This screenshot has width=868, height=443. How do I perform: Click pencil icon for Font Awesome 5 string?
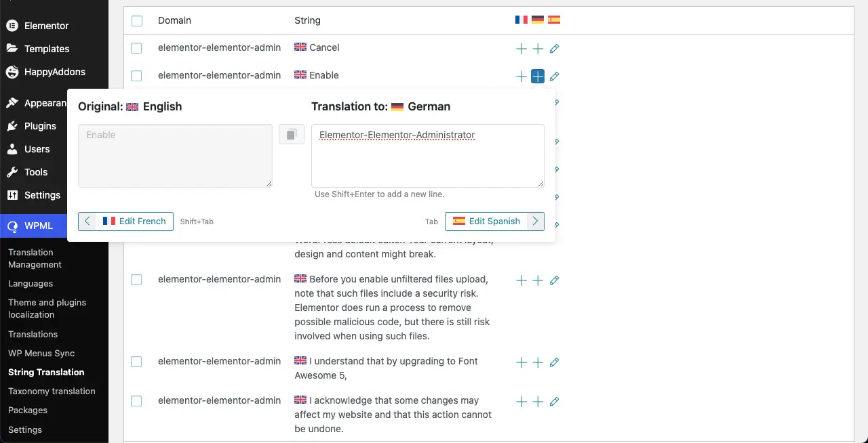[x=554, y=362]
